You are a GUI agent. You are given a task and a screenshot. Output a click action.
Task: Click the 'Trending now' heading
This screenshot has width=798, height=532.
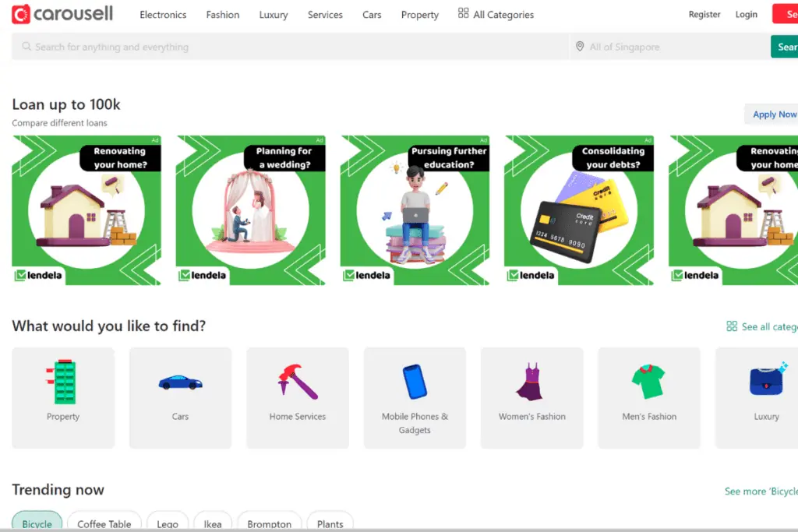pyautogui.click(x=58, y=489)
